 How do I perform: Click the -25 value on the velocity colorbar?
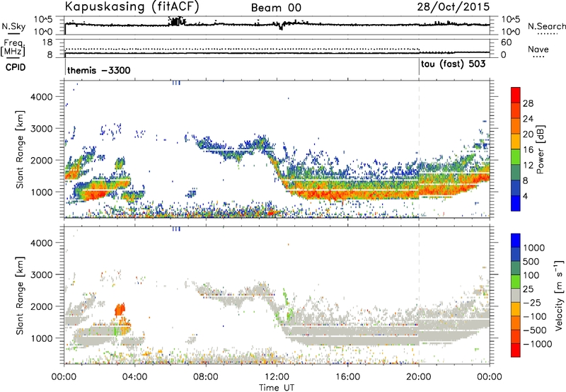point(532,303)
